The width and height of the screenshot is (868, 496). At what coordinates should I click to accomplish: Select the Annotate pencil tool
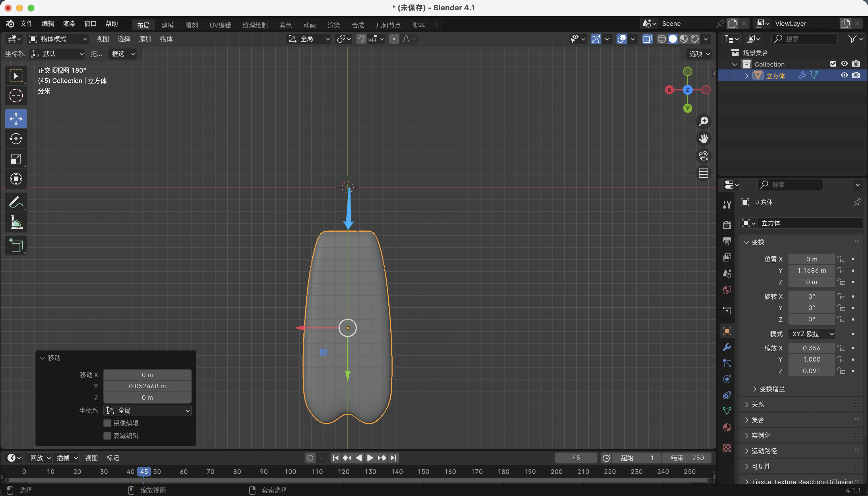[x=16, y=202]
